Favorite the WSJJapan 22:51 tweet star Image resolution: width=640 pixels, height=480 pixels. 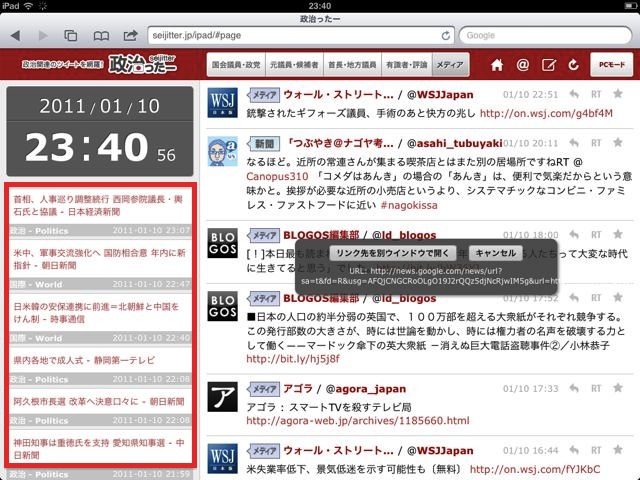pyautogui.click(x=618, y=94)
